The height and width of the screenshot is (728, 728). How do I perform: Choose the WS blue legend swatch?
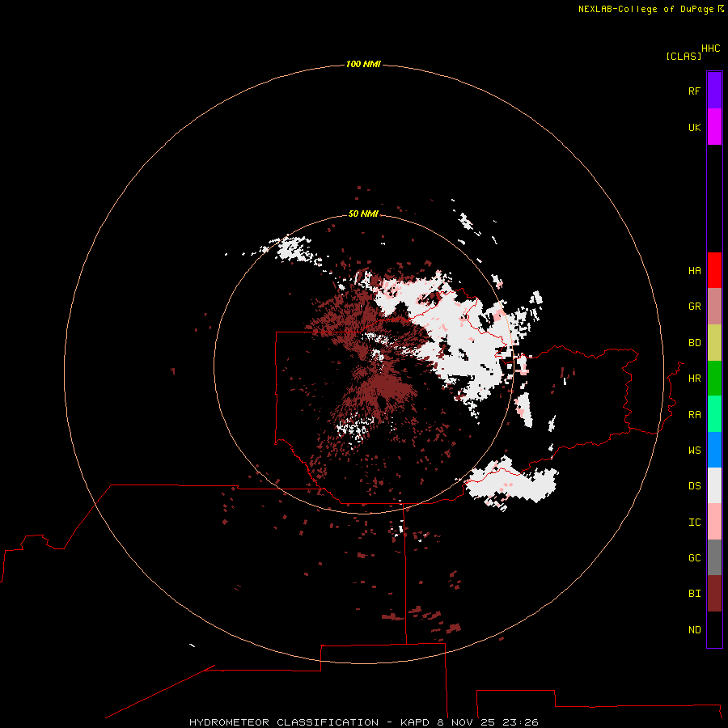coord(714,450)
